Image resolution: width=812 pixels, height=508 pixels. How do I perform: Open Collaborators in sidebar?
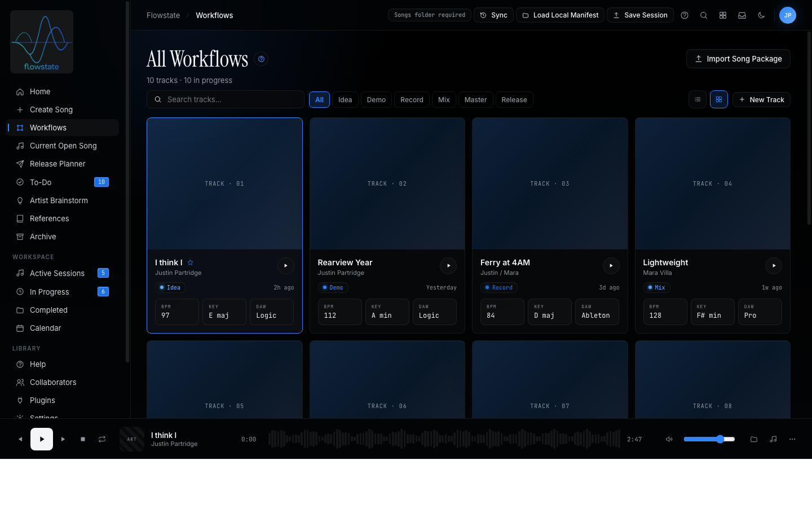coord(63,382)
